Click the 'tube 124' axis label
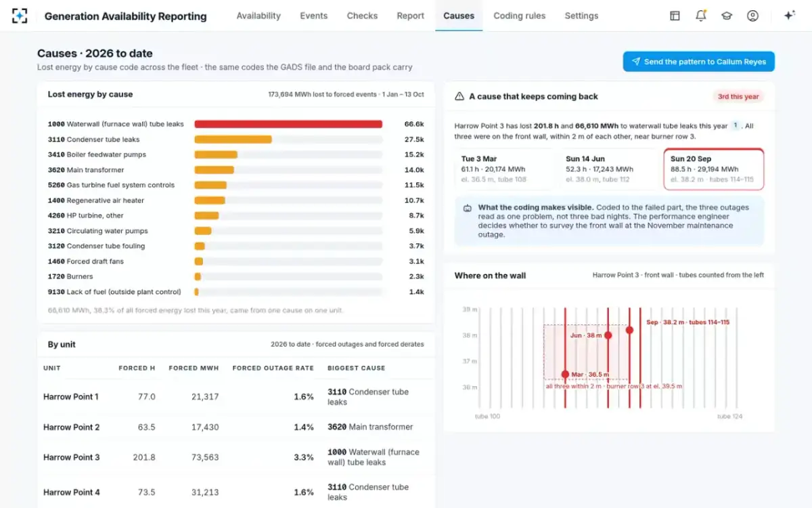 pyautogui.click(x=729, y=416)
